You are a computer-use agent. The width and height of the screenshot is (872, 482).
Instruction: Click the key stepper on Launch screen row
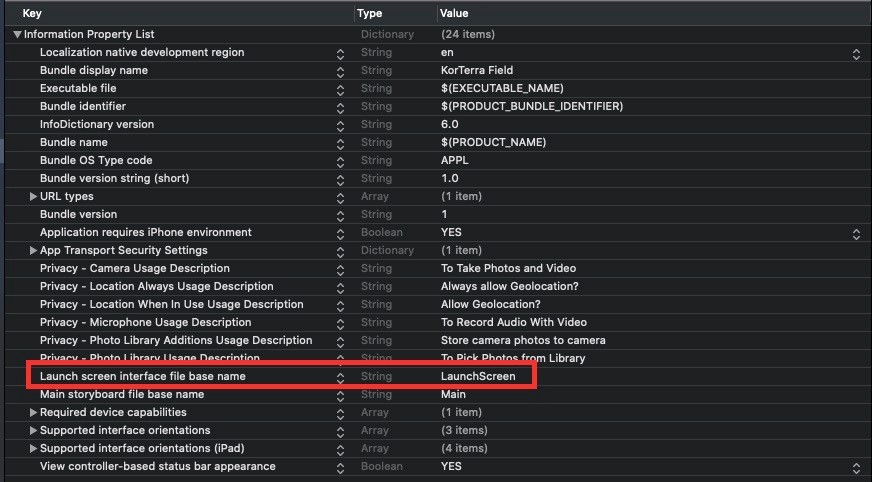(340, 376)
